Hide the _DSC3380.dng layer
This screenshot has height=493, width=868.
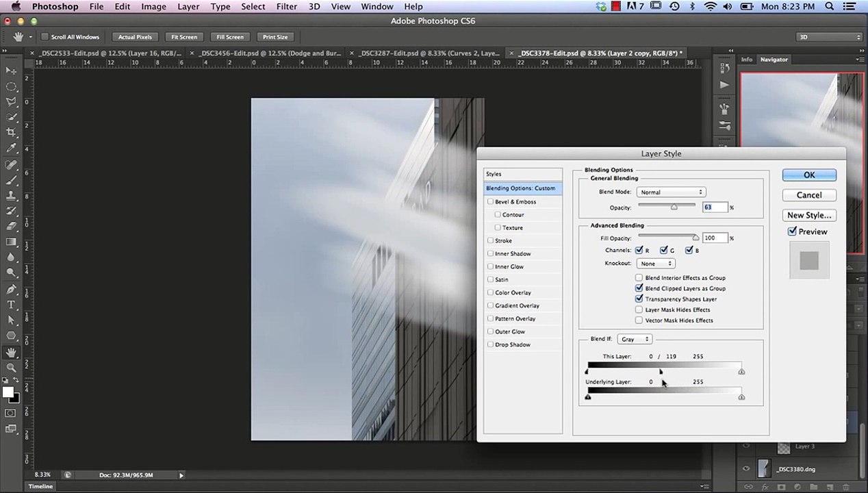click(746, 469)
